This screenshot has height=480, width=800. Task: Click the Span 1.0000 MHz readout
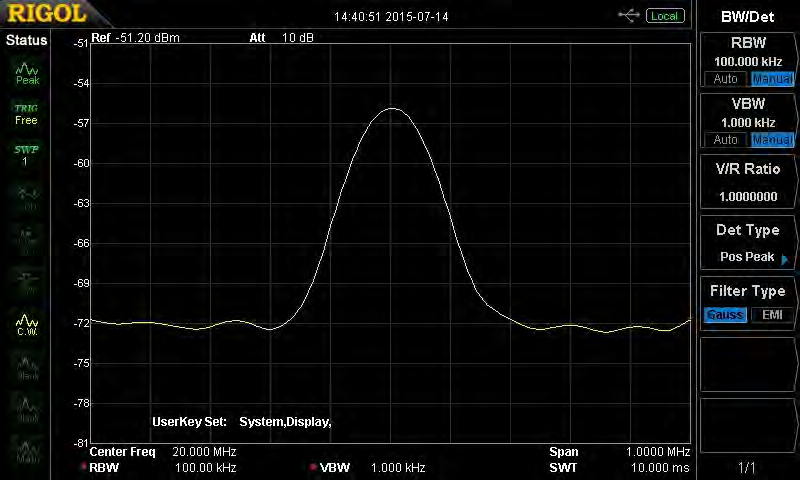click(x=619, y=451)
